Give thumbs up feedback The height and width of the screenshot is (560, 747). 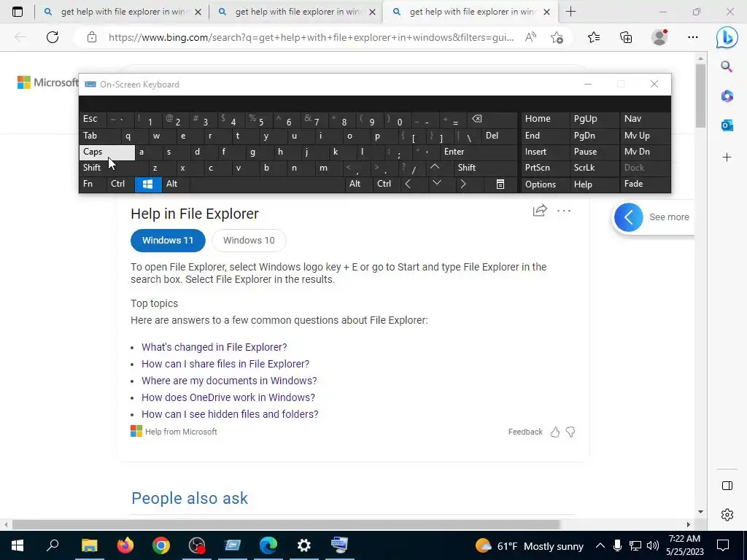555,432
